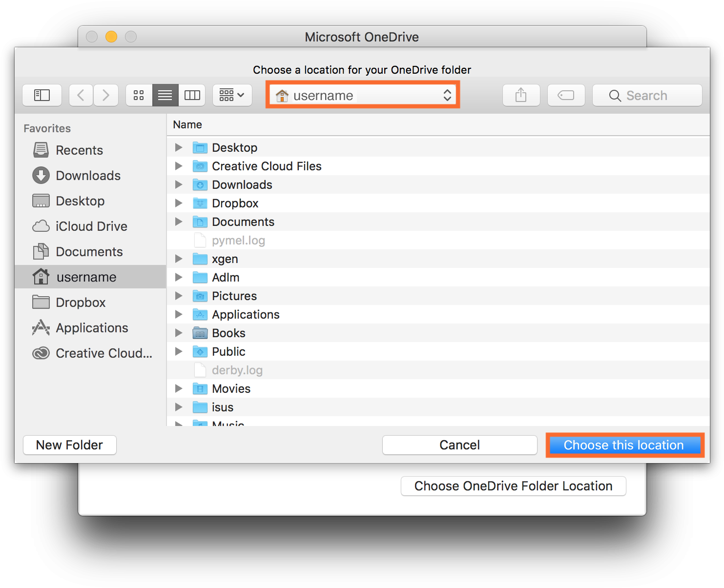Expand the Documents folder in the list

point(179,222)
